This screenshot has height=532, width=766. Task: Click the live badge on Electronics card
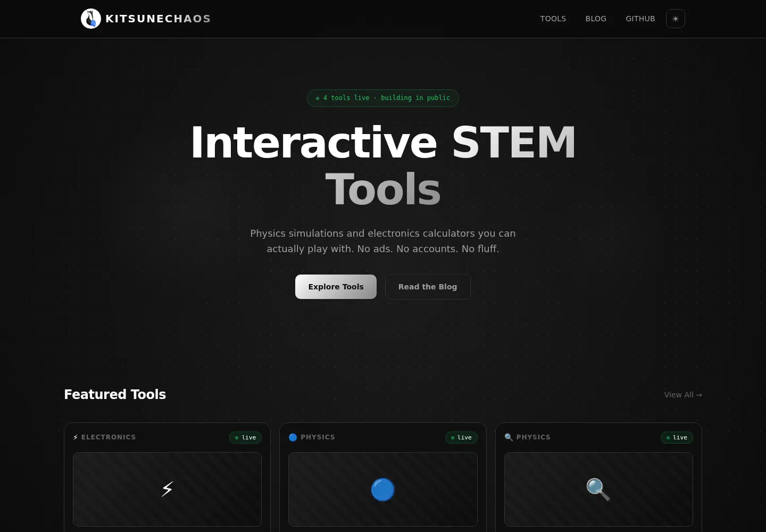coord(245,437)
